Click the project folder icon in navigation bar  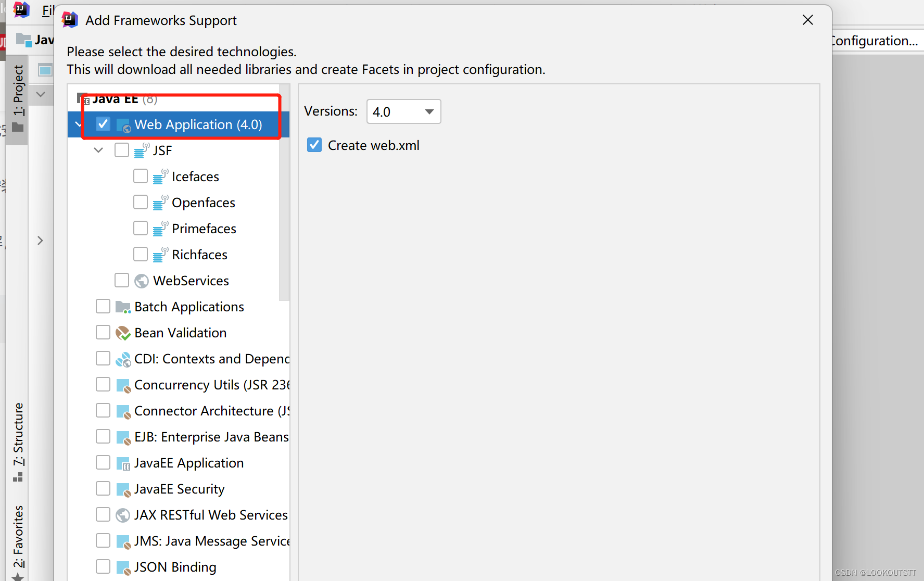pos(23,39)
